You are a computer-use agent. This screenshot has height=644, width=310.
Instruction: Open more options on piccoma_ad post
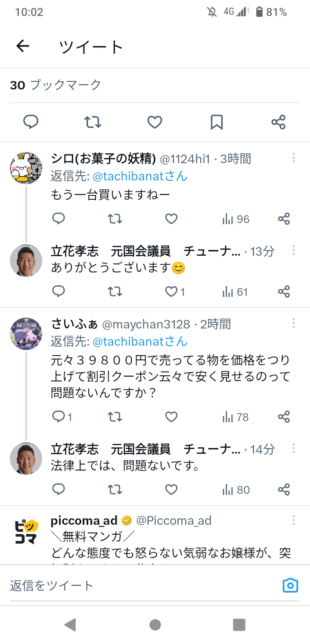294,520
